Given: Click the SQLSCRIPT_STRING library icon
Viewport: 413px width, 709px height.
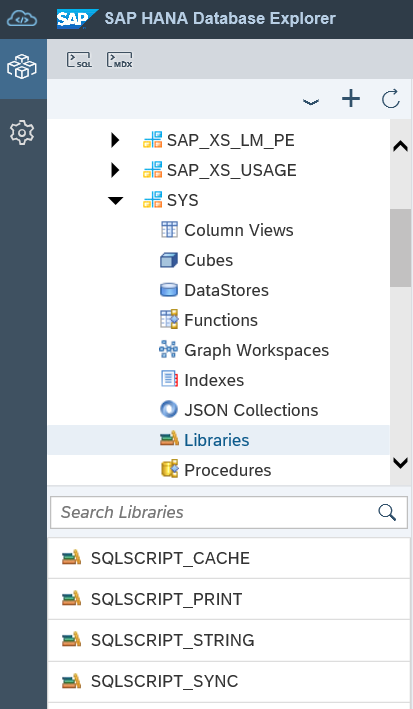Looking at the screenshot, I should point(71,640).
